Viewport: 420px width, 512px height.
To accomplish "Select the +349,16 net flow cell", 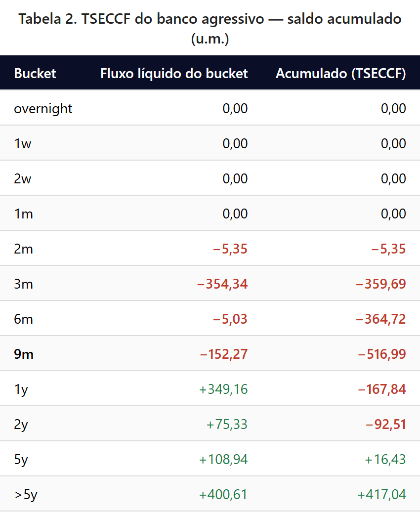I will pyautogui.click(x=223, y=389).
